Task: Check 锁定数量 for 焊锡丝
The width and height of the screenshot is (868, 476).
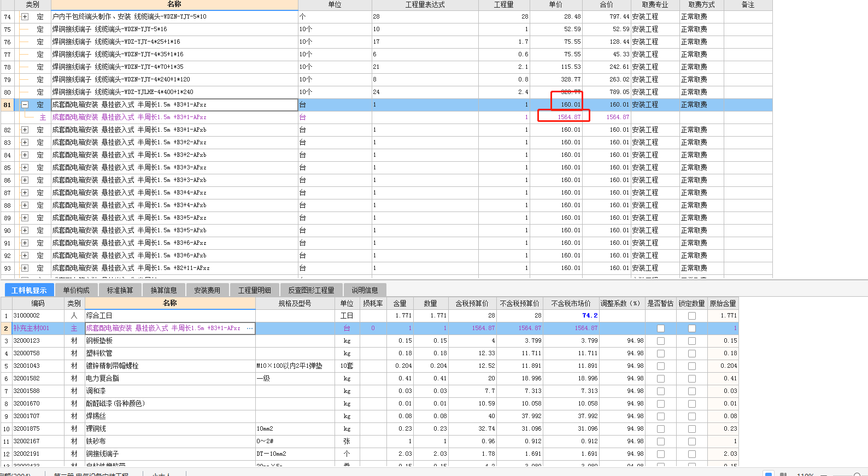Action: pyautogui.click(x=692, y=416)
